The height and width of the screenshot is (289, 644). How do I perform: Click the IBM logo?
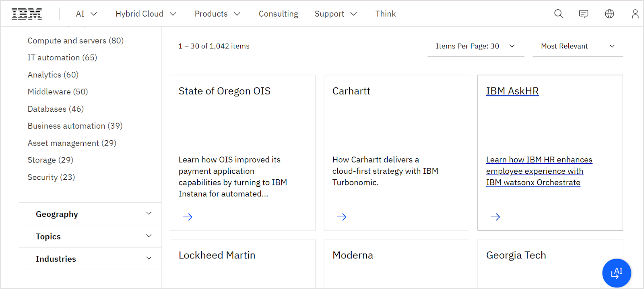coord(27,14)
